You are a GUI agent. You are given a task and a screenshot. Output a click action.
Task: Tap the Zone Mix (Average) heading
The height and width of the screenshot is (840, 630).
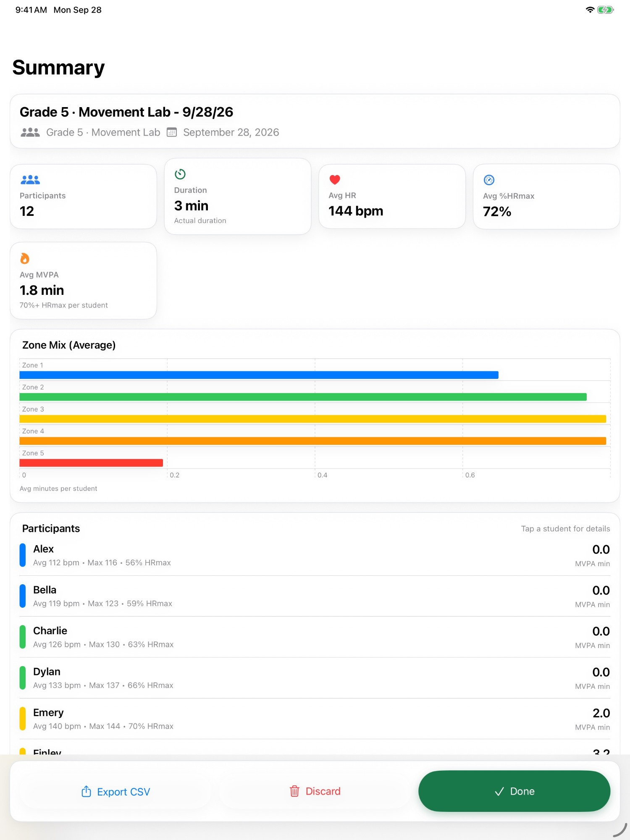69,345
